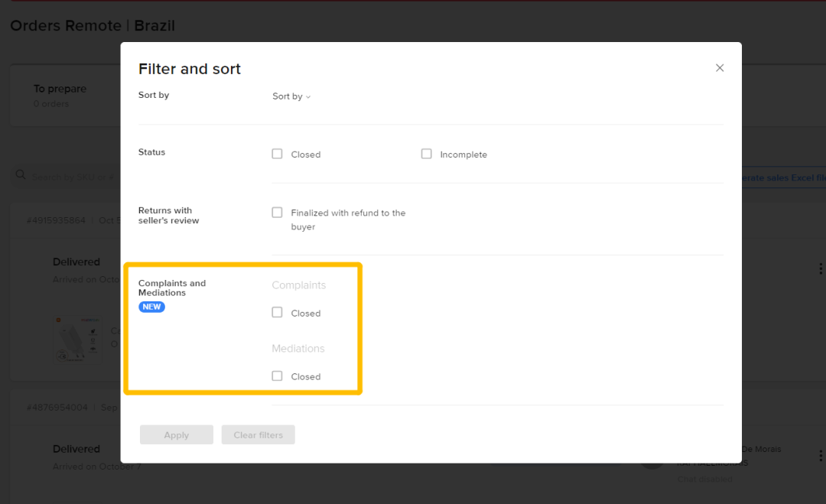This screenshot has width=826, height=504.
Task: Close the Filter and sort dialog
Action: (x=720, y=68)
